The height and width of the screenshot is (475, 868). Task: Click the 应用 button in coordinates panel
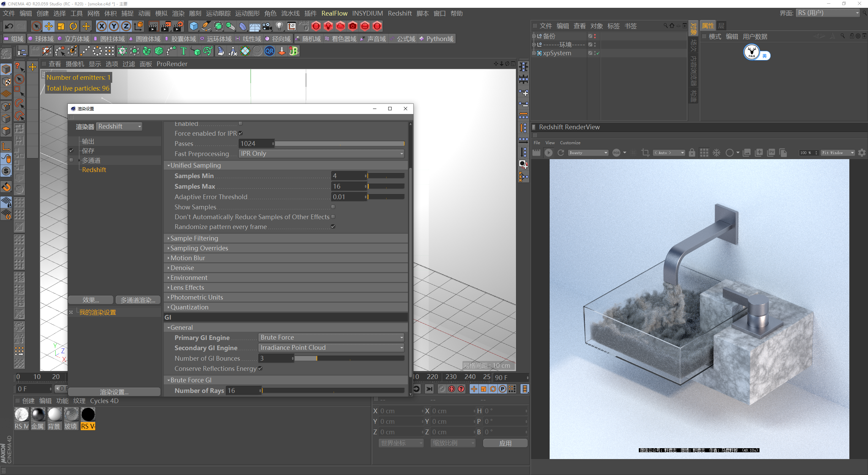tap(505, 443)
